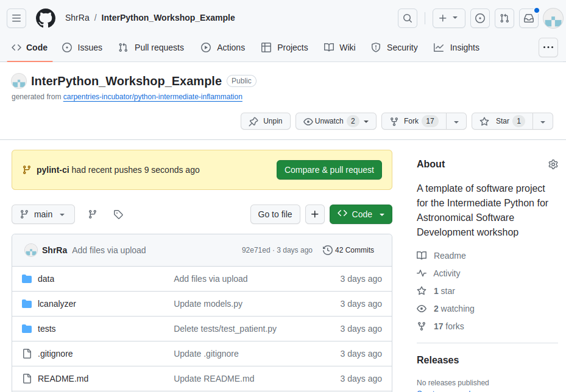Open the .gitignore file icon

click(27, 354)
